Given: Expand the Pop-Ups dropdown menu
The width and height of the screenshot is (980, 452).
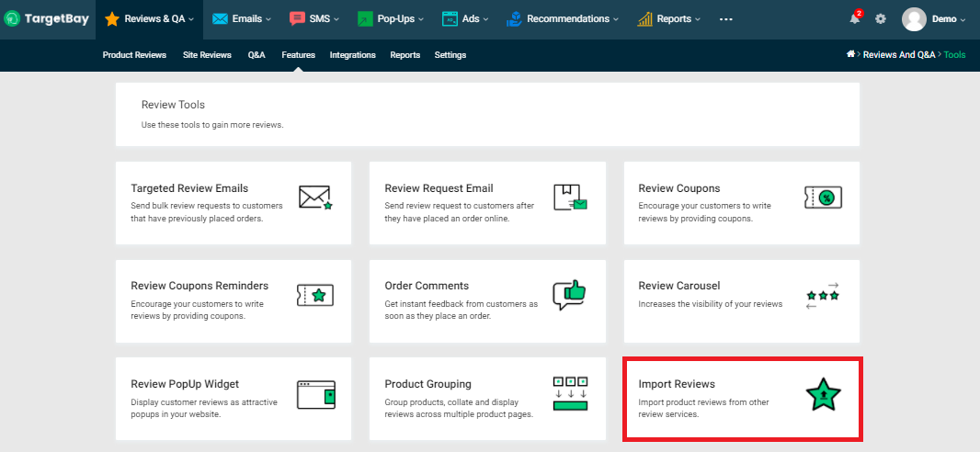Looking at the screenshot, I should click(421, 19).
